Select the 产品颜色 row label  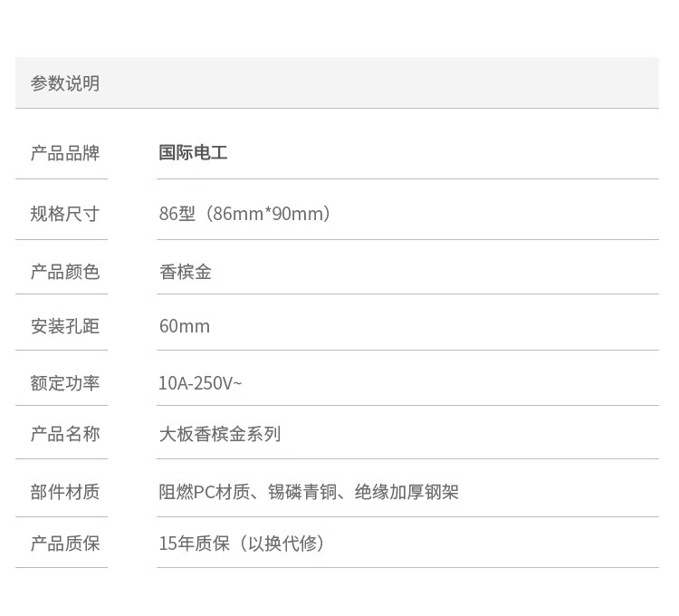pyautogui.click(x=65, y=272)
